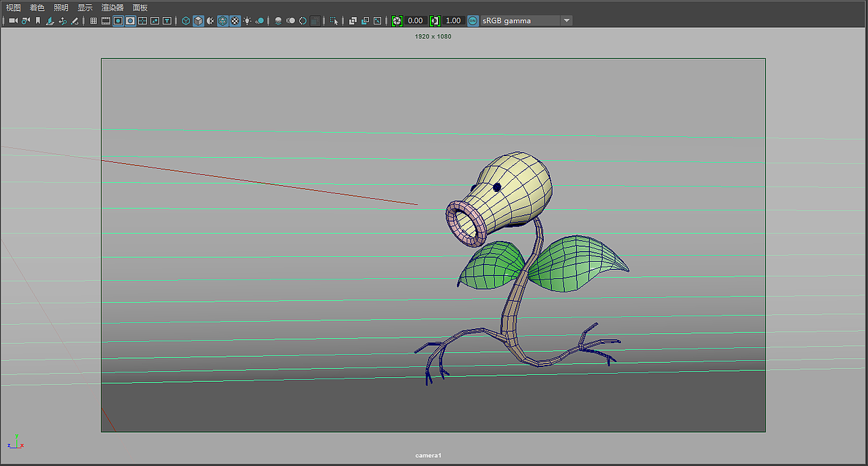Open the sRGB gamma view transform dropdown

tap(526, 20)
